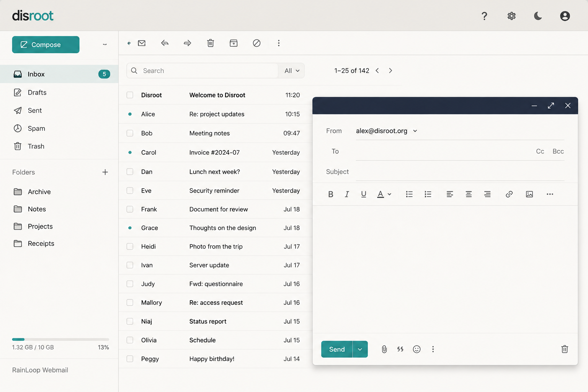Insert bulleted list in composer
588x392 pixels.
tap(409, 194)
